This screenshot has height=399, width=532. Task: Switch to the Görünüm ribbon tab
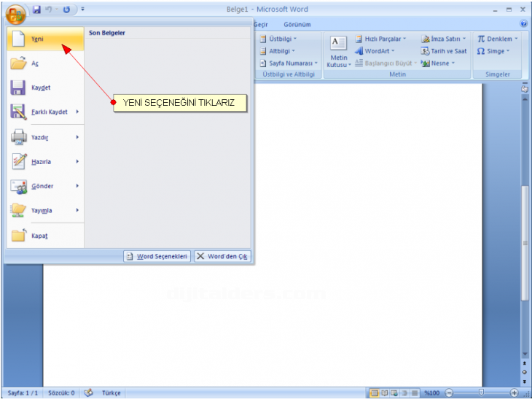pos(297,25)
